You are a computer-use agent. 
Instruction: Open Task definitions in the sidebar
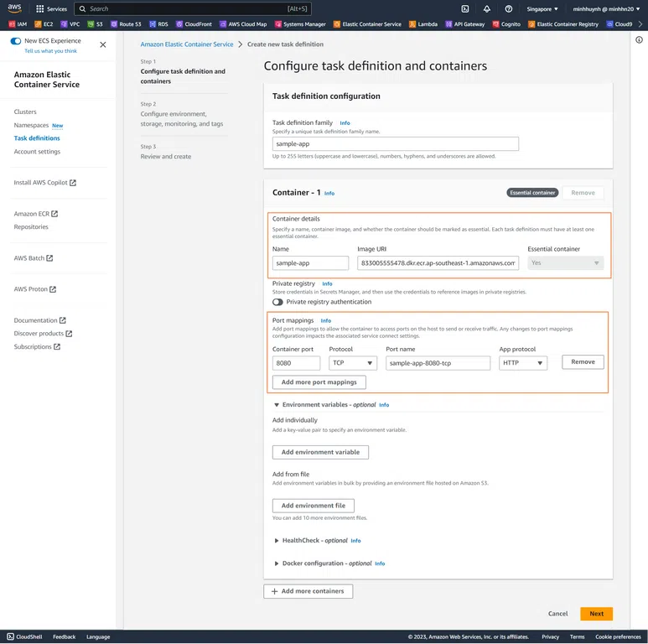coord(37,138)
